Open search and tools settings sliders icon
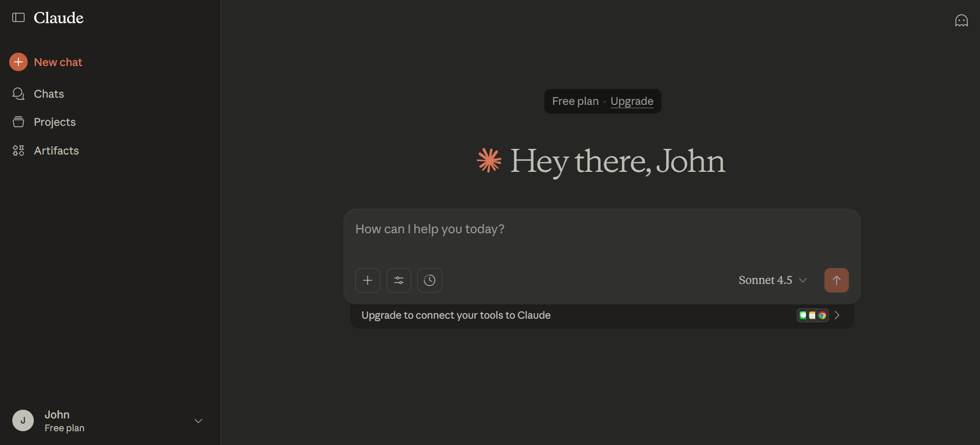 point(399,280)
